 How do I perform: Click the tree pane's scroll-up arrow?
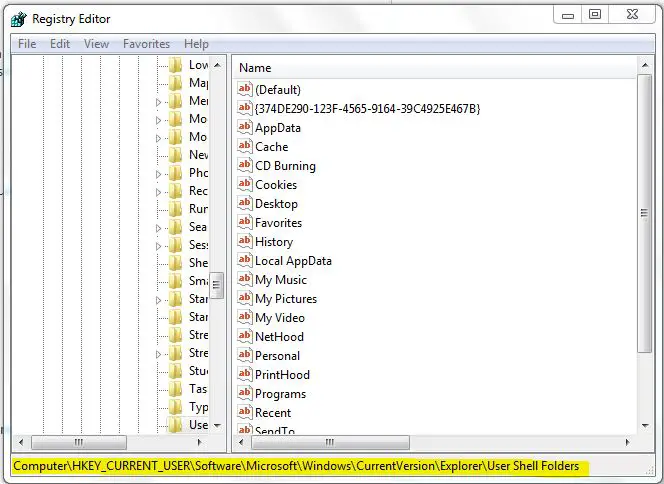tap(217, 65)
